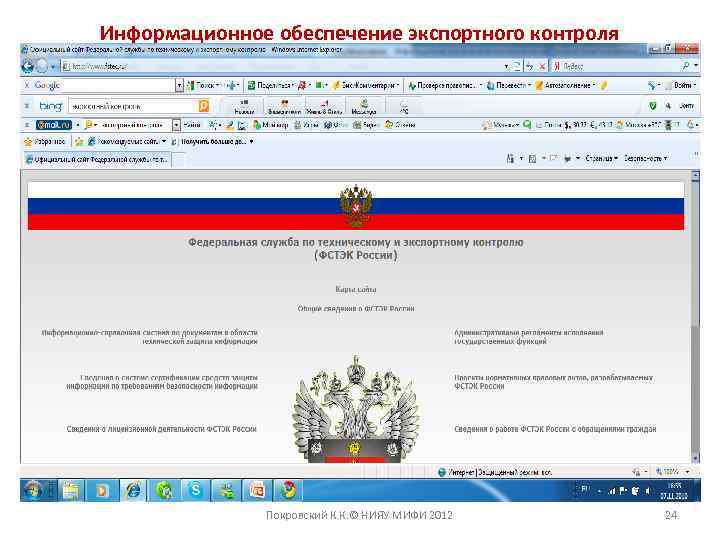720x540 pixels.
Task: Click the Mail.ru toolbar Игры item
Action: point(306,125)
